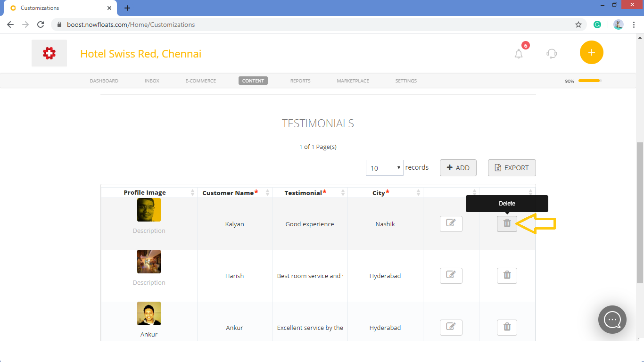Select Harish's profile image thumbnail
The width and height of the screenshot is (644, 362).
point(149,262)
